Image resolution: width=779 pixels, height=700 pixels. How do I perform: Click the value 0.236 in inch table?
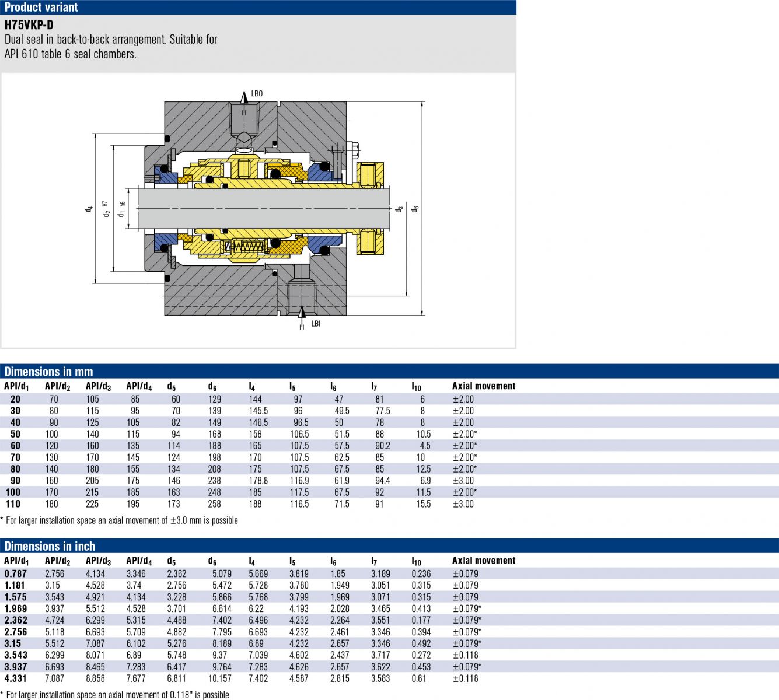pyautogui.click(x=421, y=573)
